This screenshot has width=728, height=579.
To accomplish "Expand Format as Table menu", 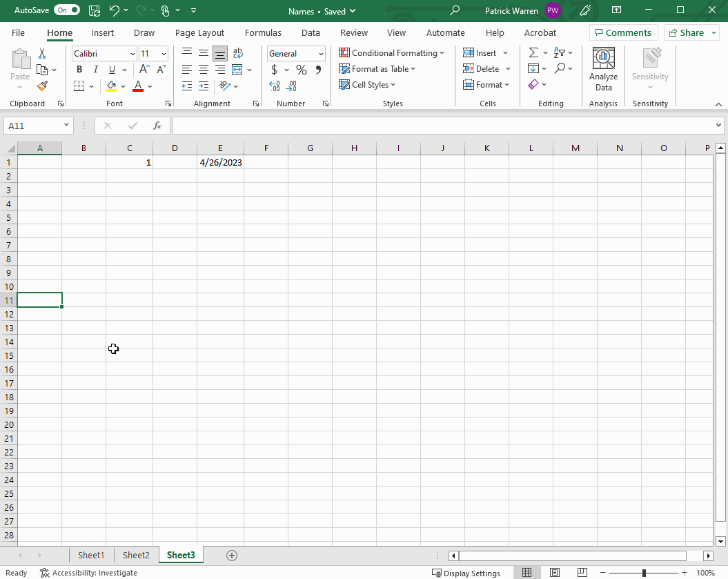I will pyautogui.click(x=377, y=69).
